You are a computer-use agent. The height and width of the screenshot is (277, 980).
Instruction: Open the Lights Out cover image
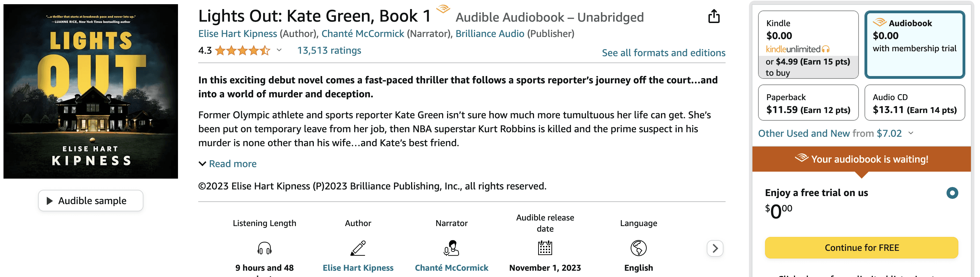90,91
